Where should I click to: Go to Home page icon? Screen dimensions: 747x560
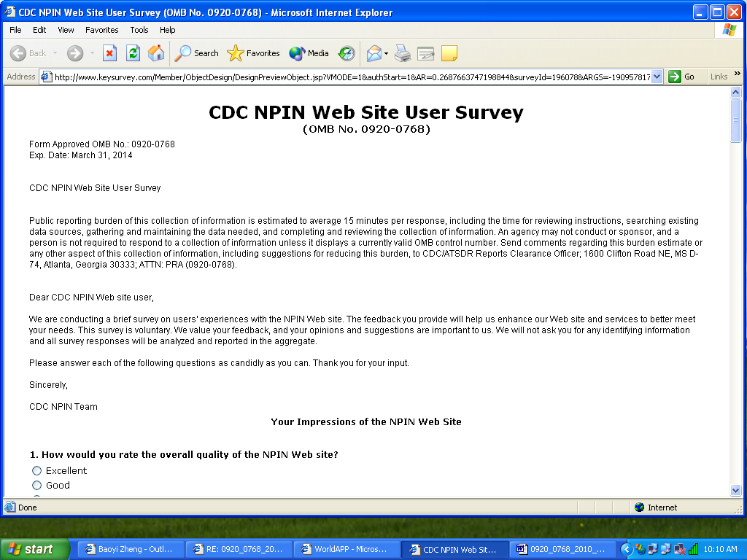(x=156, y=53)
